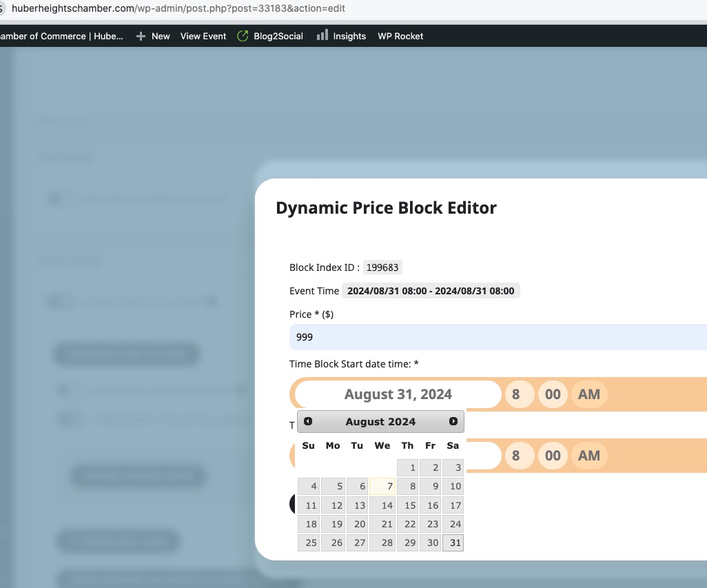The image size is (707, 588).
Task: Click Event Time value 2024/08/31 08:00
Action: click(x=431, y=291)
